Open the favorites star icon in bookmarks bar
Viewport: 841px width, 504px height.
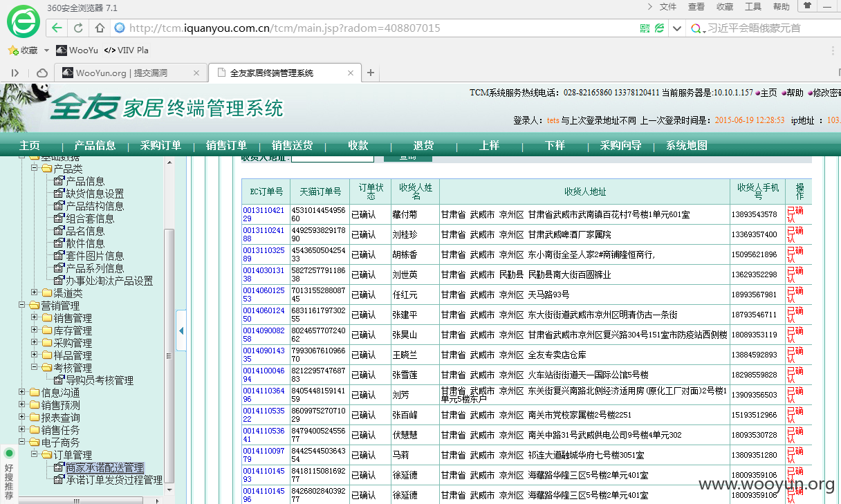pyautogui.click(x=12, y=50)
